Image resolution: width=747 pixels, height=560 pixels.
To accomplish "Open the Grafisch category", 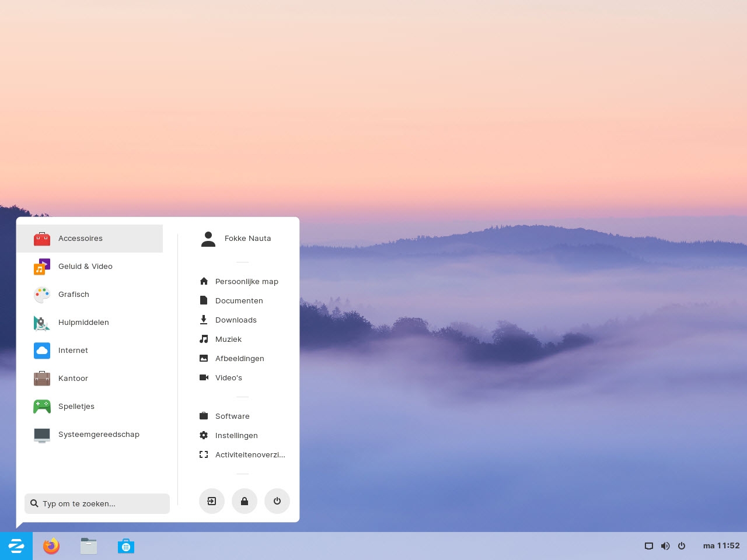I will pos(74,294).
